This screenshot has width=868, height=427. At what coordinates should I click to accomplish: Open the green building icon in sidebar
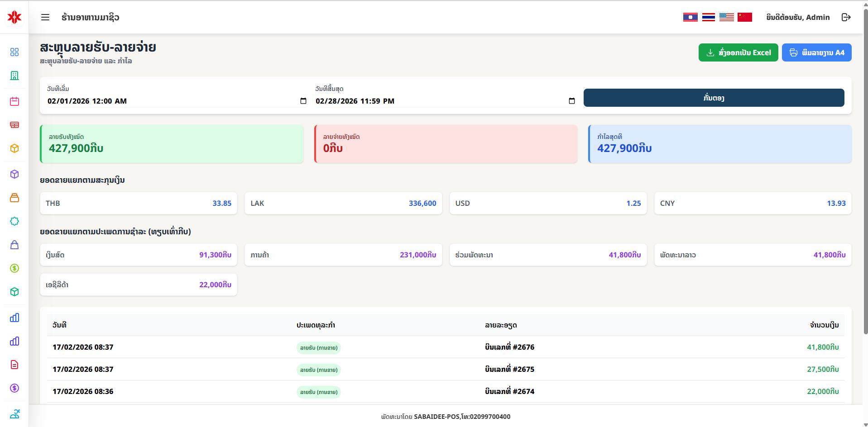click(14, 76)
